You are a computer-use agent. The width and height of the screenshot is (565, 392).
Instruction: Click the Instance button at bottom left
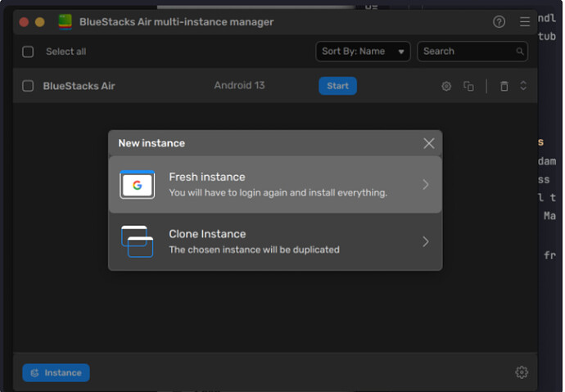coord(56,372)
